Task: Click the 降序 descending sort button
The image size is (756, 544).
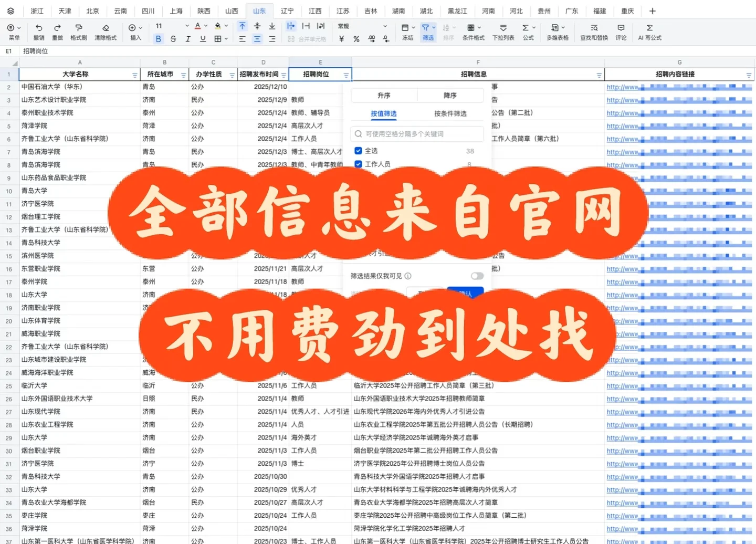Action: [x=450, y=95]
